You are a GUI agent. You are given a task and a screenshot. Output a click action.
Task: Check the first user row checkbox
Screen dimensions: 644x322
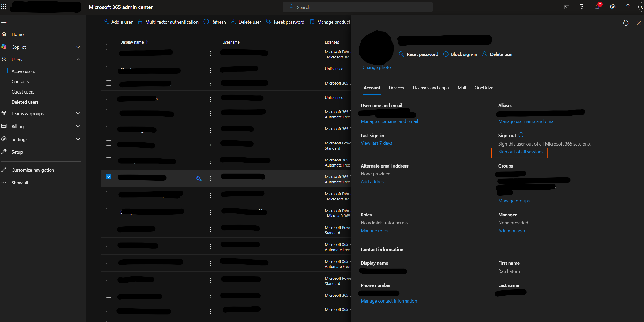point(109,52)
